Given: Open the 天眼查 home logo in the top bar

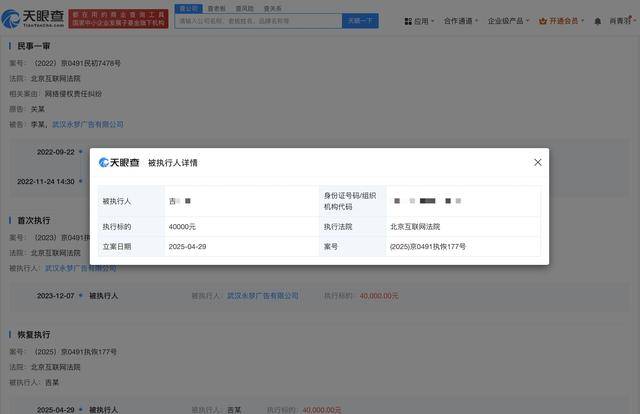Looking at the screenshot, I should 33,18.
